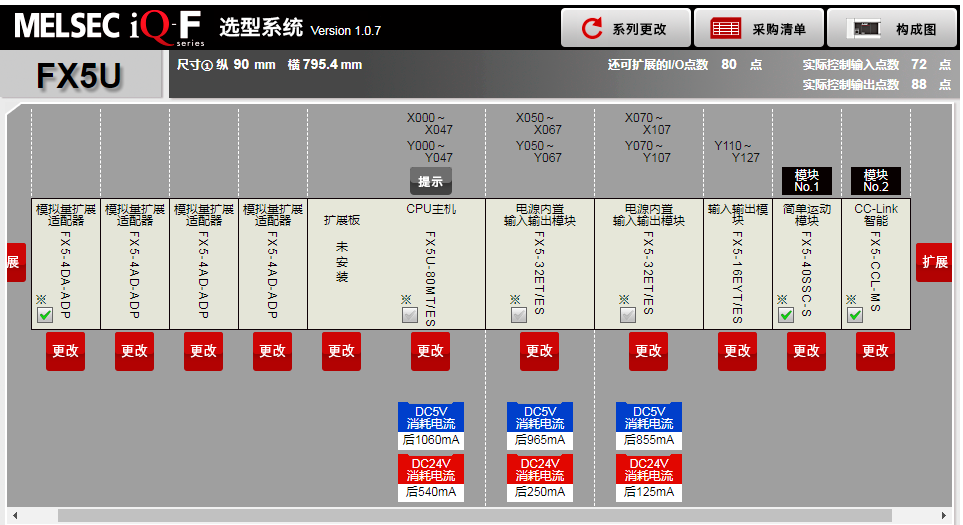Toggle the FX5-40SSC-S module checkbox
963x525 pixels.
pyautogui.click(x=785, y=315)
